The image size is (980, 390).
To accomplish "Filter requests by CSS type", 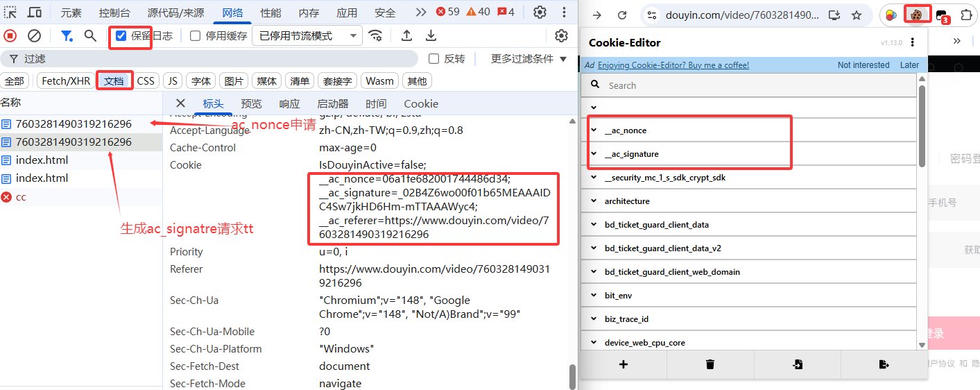I will coord(146,81).
